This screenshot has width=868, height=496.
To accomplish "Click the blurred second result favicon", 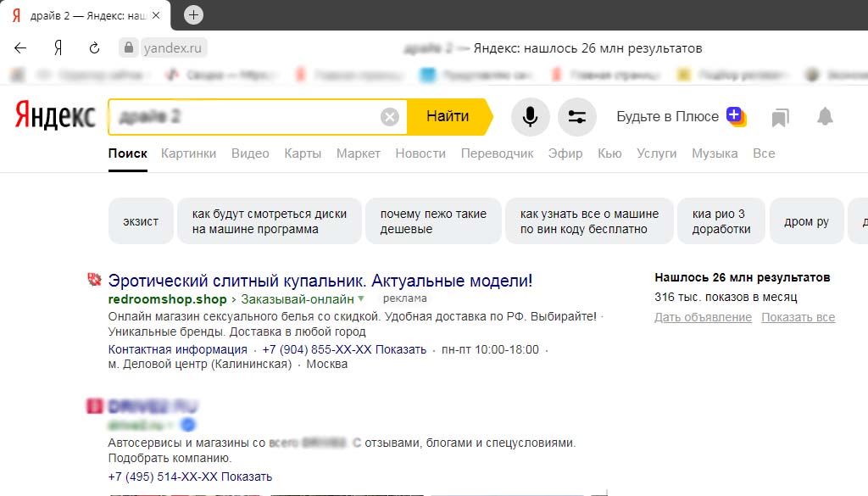I will [x=95, y=406].
